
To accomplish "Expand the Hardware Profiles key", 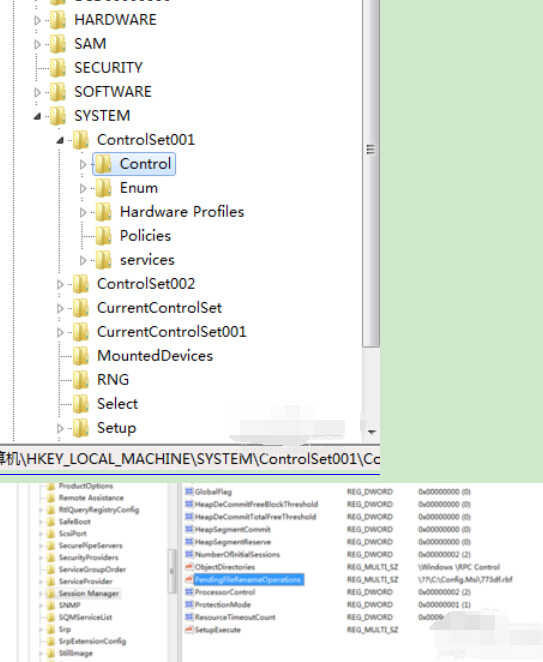I will coord(83,212).
